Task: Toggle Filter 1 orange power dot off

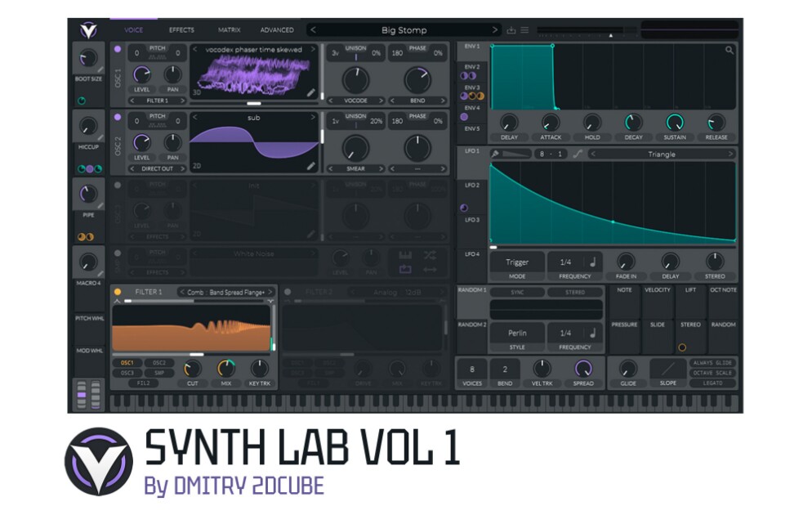Action: [118, 292]
